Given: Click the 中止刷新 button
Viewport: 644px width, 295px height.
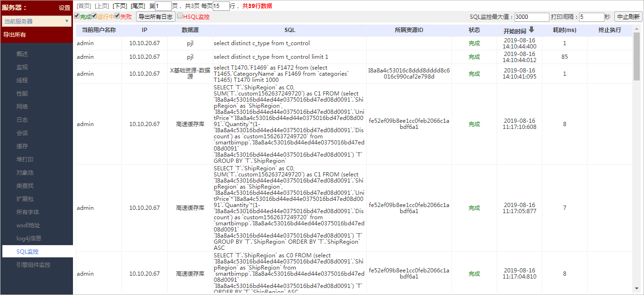Looking at the screenshot, I should (628, 16).
